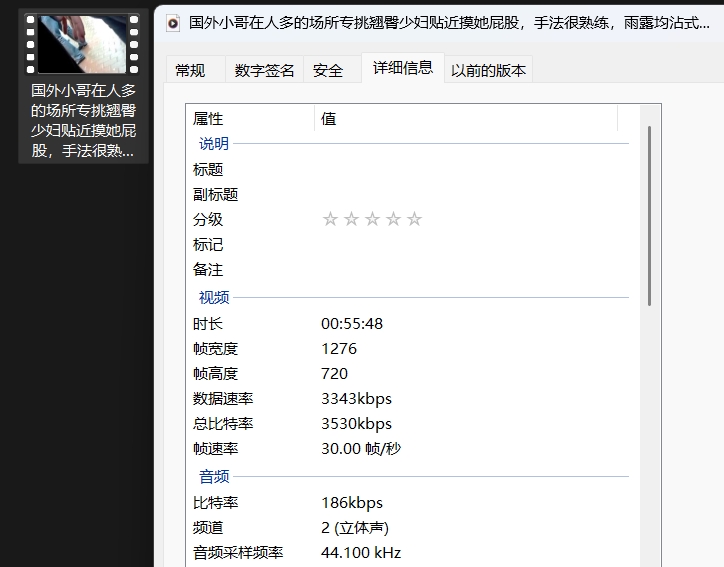This screenshot has height=567, width=724.
Task: Set rating to two stars
Action: 351,219
